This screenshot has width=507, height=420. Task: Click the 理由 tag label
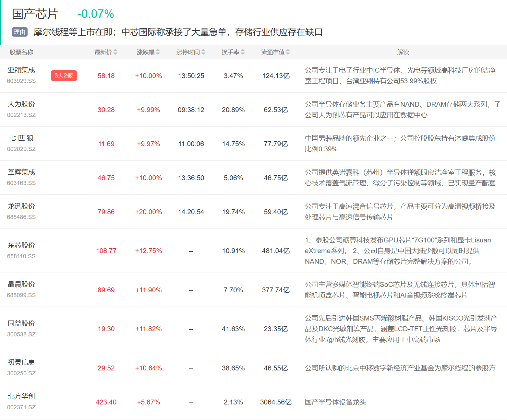(19, 32)
